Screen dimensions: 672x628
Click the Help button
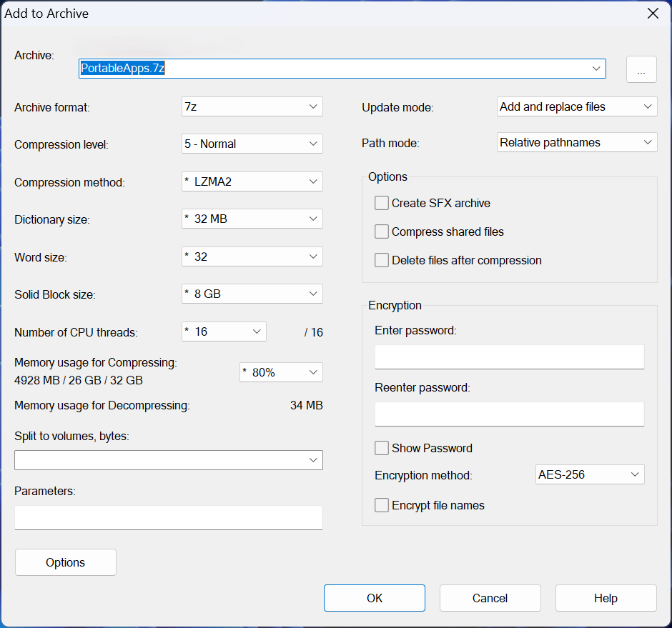[x=606, y=598]
